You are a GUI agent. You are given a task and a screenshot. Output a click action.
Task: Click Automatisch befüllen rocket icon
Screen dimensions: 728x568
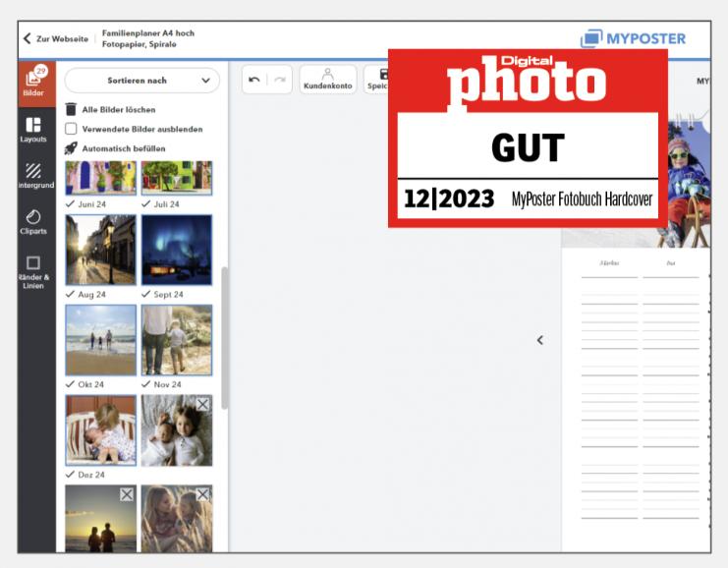pos(71,148)
